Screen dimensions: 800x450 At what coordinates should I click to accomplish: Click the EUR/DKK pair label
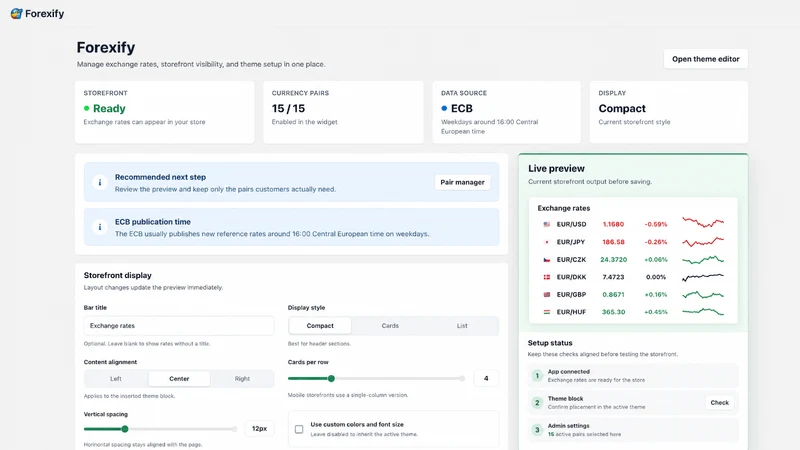coord(571,277)
